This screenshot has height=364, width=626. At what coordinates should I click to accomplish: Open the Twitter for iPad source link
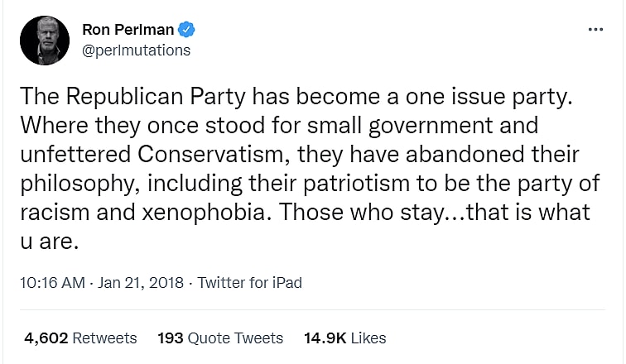tap(249, 283)
